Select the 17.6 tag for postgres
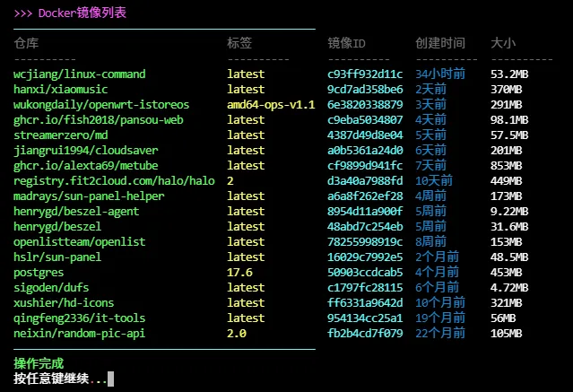The width and height of the screenshot is (573, 392). (x=240, y=272)
